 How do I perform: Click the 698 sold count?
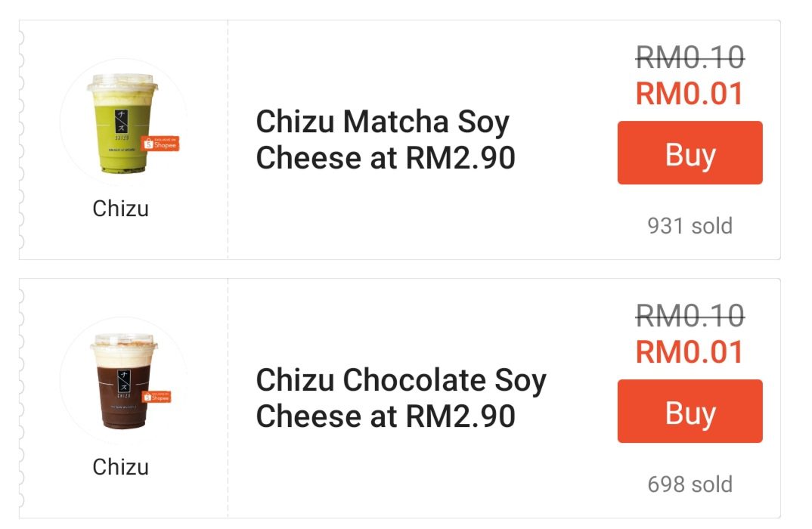(x=690, y=484)
